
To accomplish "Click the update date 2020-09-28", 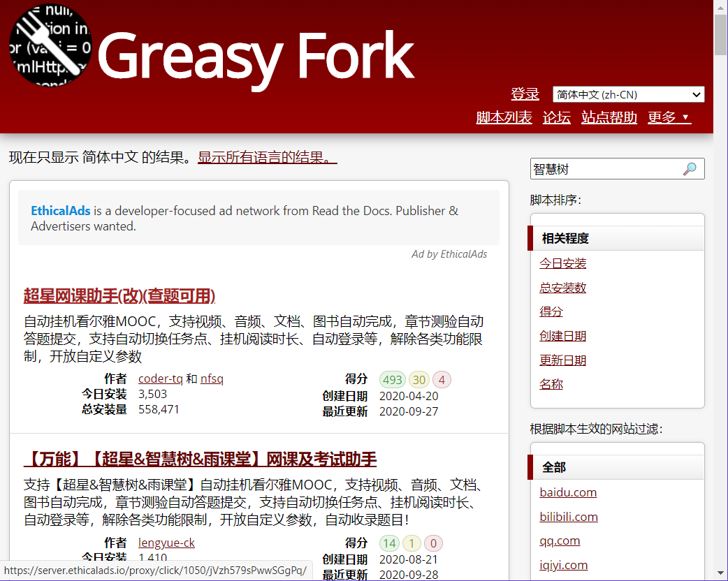I will [x=409, y=575].
